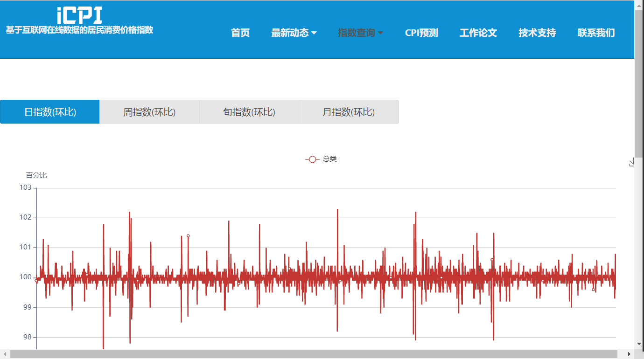
Task: Expand the 指数查询 dropdown menu
Action: [x=360, y=33]
